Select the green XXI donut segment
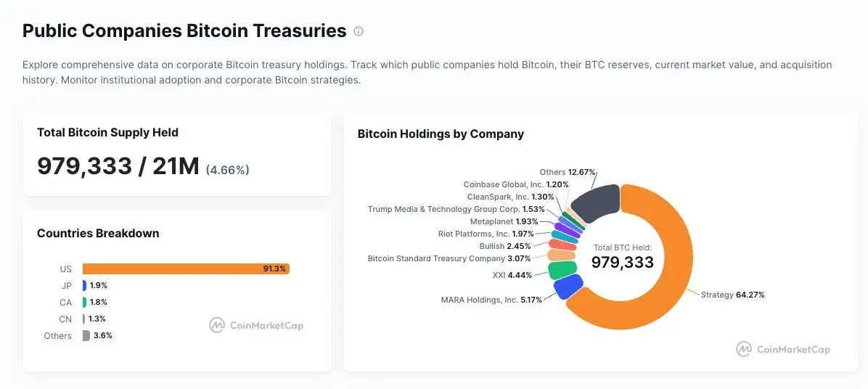868x389 pixels. click(x=562, y=269)
